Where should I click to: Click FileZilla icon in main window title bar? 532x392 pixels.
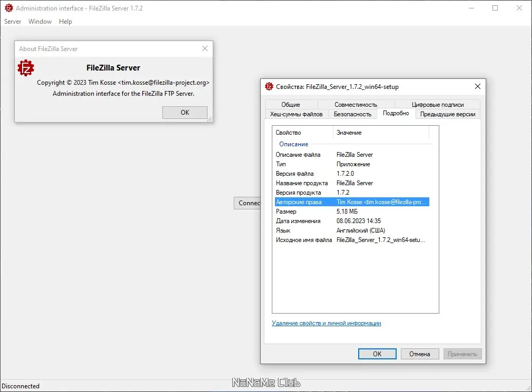[9, 8]
